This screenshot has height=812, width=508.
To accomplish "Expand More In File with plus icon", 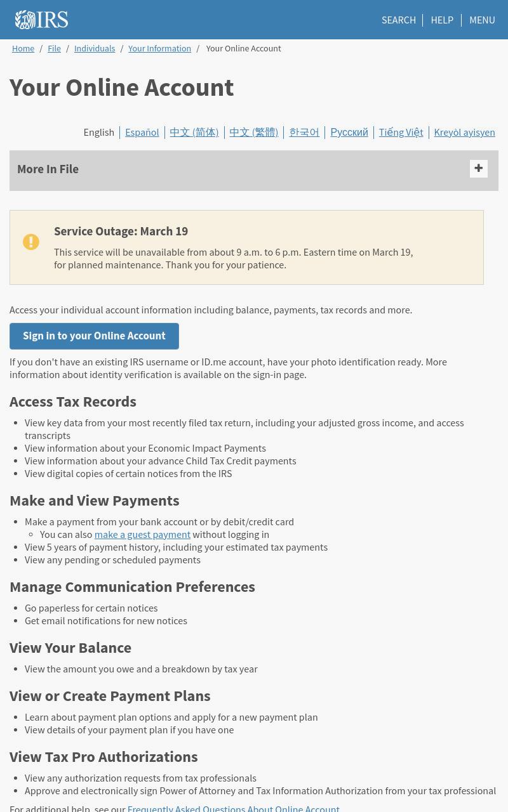I will coord(479,169).
